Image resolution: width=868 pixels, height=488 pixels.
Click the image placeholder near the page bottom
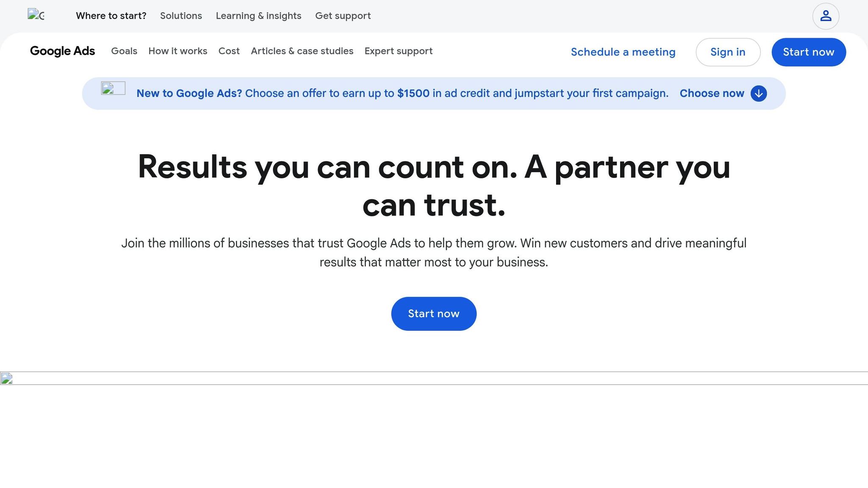(x=6, y=379)
